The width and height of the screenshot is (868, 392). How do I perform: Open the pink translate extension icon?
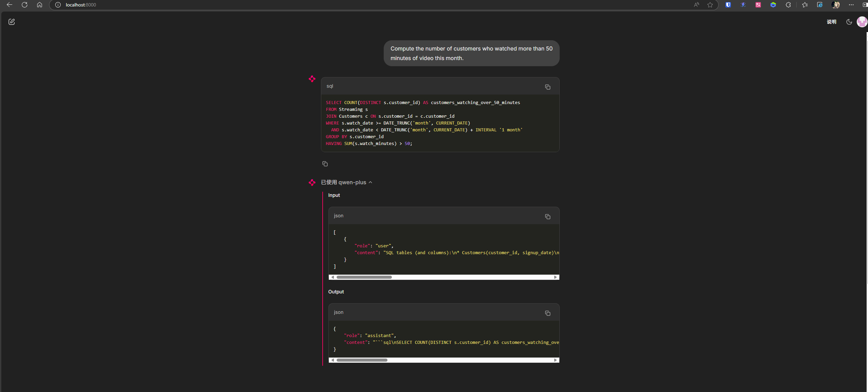click(x=758, y=5)
